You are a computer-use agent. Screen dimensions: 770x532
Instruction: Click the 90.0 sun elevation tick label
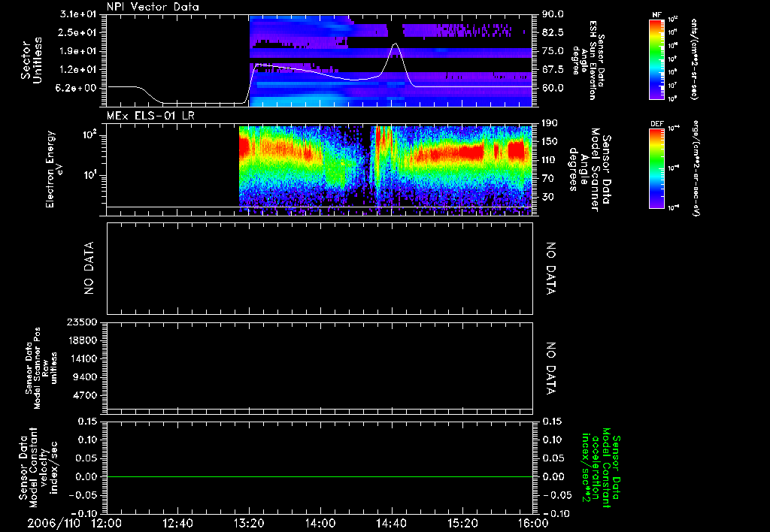click(x=553, y=14)
